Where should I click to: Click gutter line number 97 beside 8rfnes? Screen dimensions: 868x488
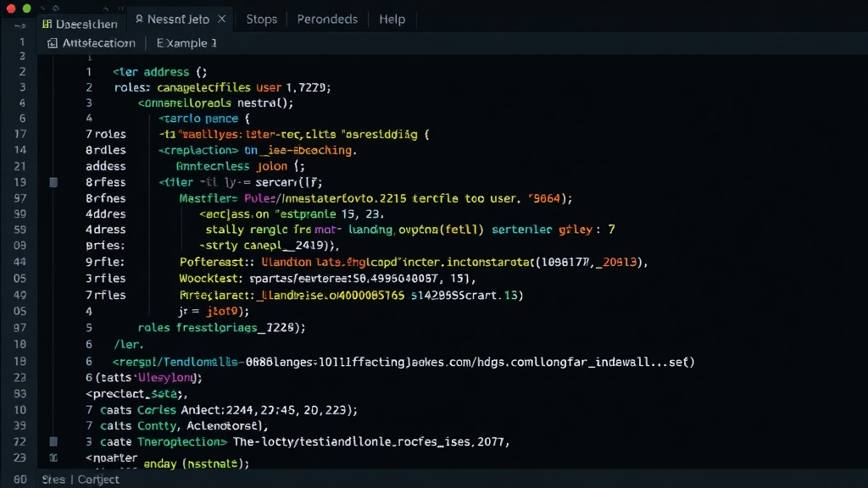[20, 198]
